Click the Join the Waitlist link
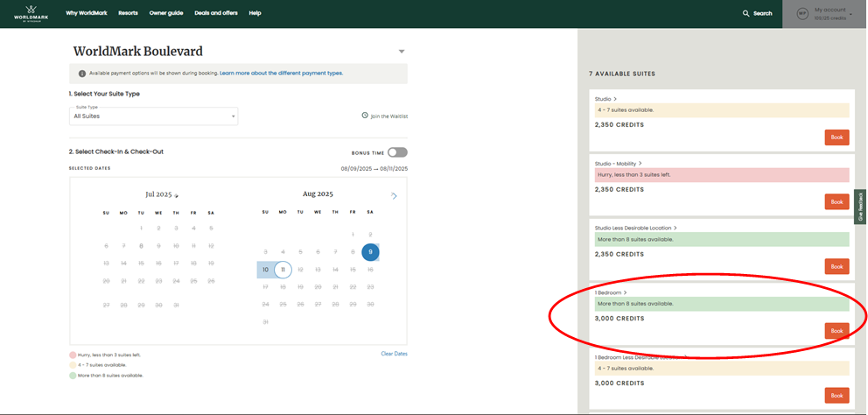 point(389,116)
